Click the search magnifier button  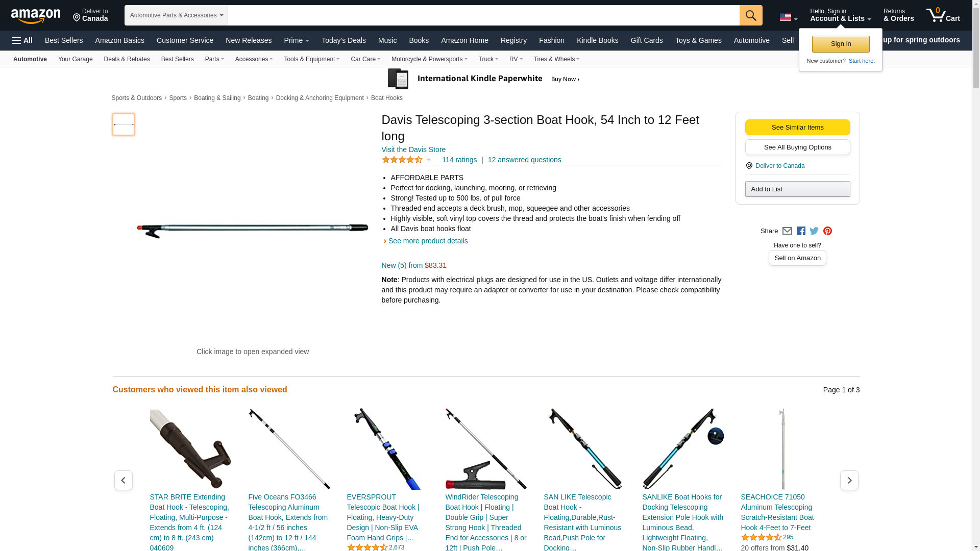pos(751,15)
